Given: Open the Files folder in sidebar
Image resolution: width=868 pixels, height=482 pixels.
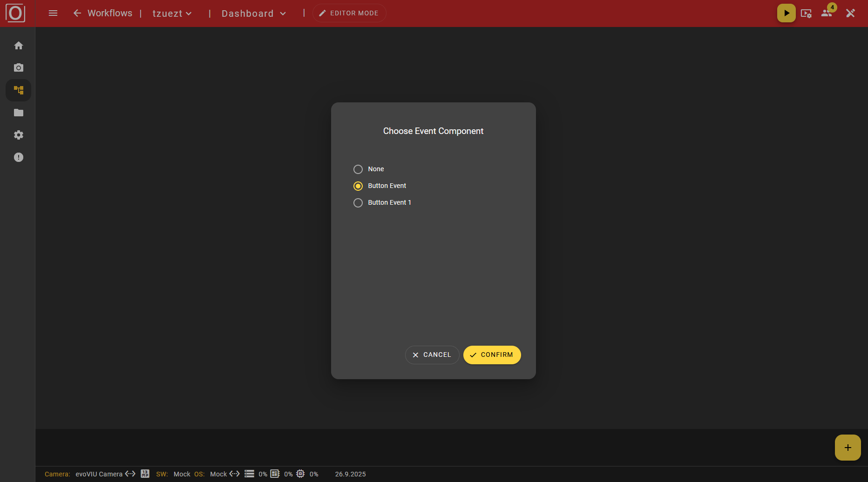Looking at the screenshot, I should [x=19, y=113].
